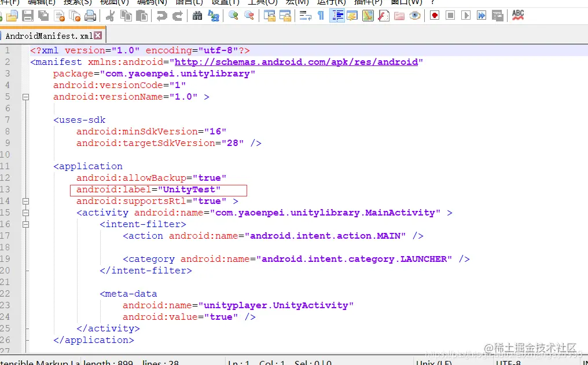This screenshot has width=588, height=365.
Task: Open the user defined language dialog icon
Action: tap(352, 16)
